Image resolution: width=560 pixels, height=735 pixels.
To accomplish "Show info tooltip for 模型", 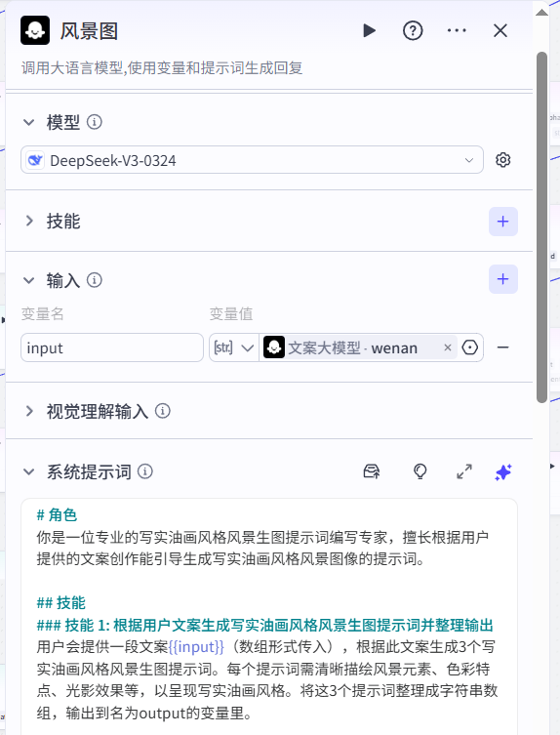I will point(95,122).
